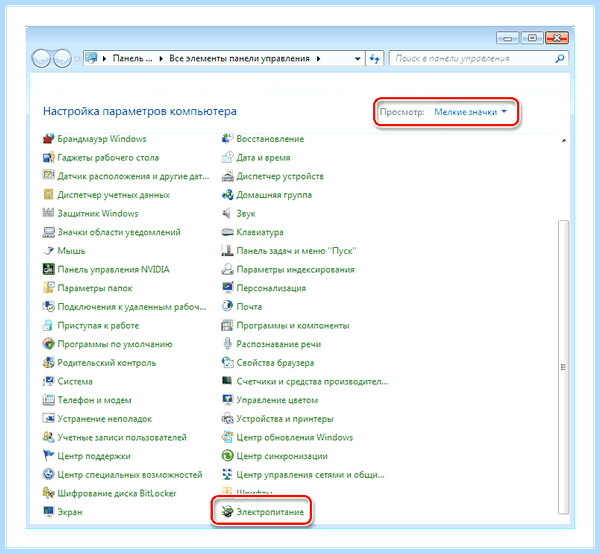Click Все элементы панели управления breadcrumb
Viewport: 600px width, 554px height.
pyautogui.click(x=240, y=59)
